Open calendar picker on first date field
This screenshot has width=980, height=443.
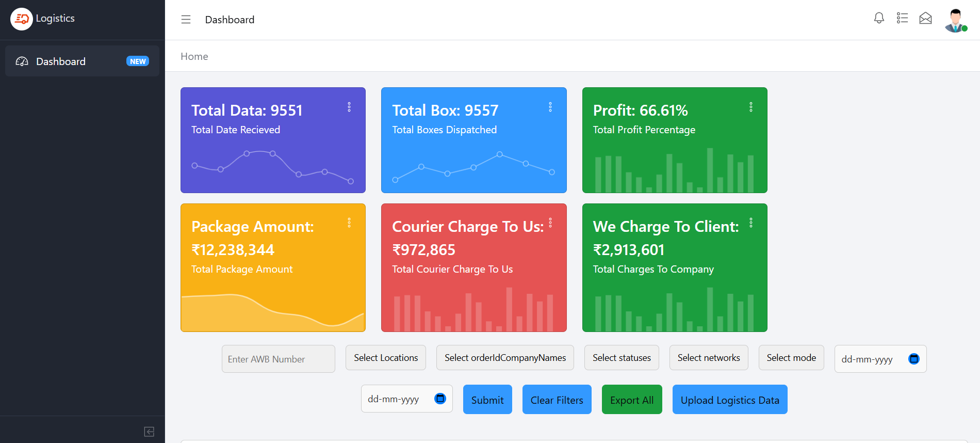click(x=913, y=359)
